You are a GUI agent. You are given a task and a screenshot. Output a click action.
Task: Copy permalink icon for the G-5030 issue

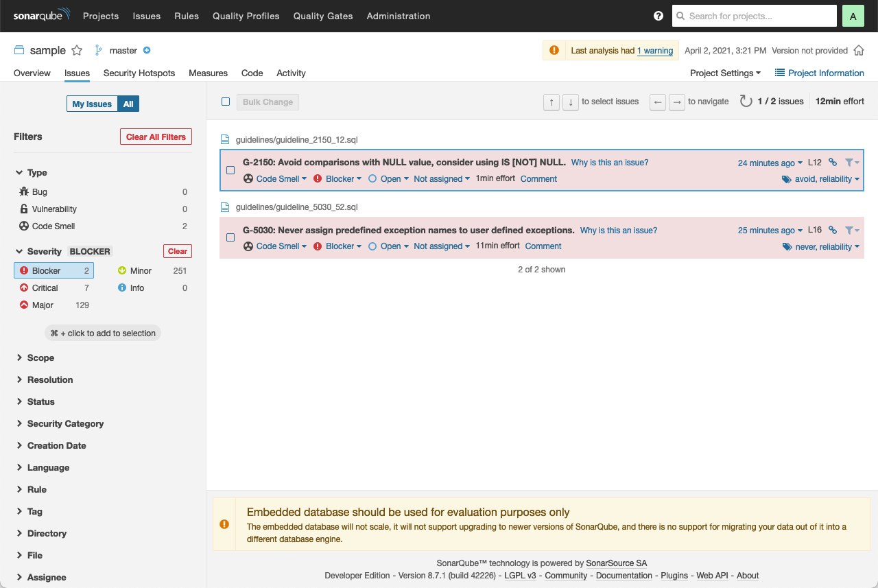coord(833,230)
